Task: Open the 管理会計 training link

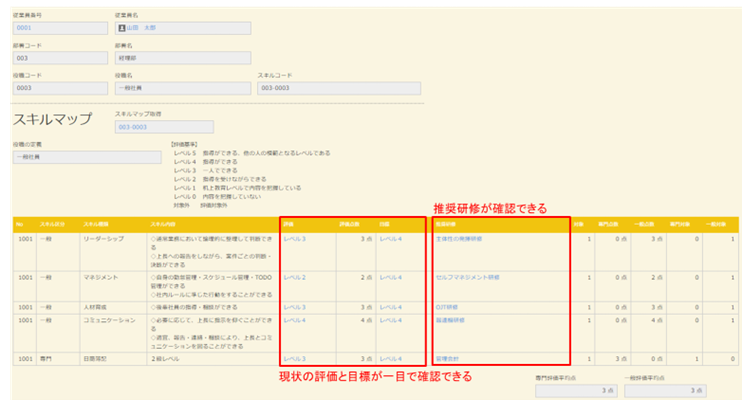Action: point(447,359)
